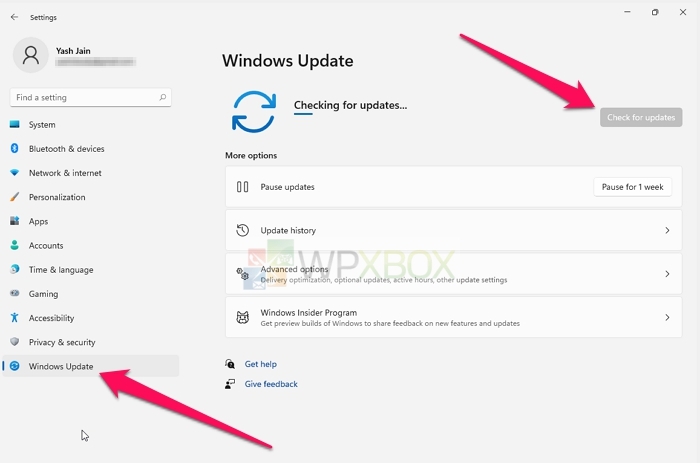Click the Windows Update sidebar icon

15,366
